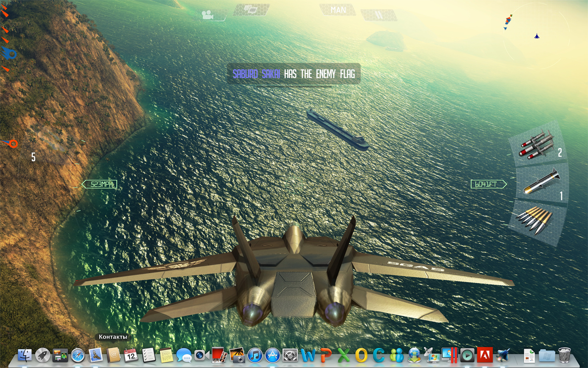Launch the Mac App Store

coord(272,355)
